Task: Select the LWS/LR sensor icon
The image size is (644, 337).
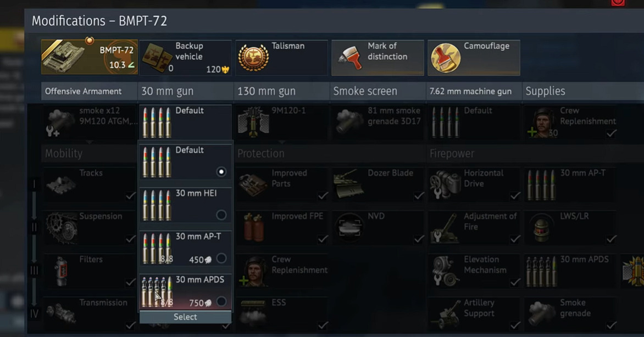Action: coord(542,227)
